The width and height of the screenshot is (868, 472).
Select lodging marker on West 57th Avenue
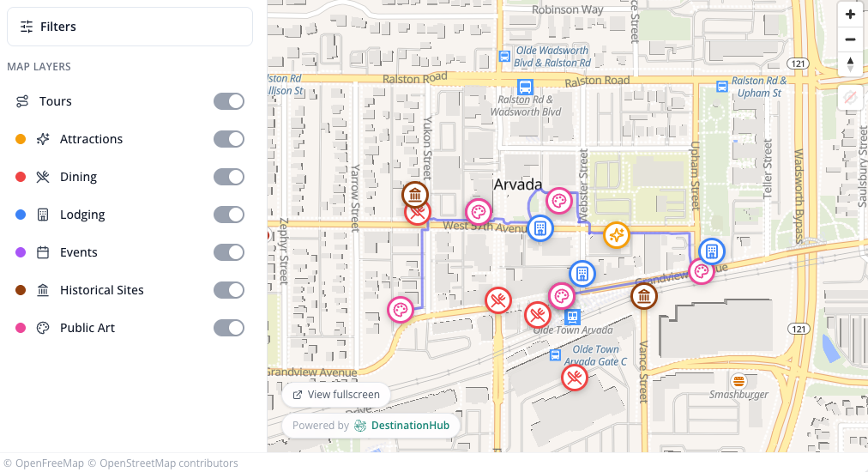(540, 227)
